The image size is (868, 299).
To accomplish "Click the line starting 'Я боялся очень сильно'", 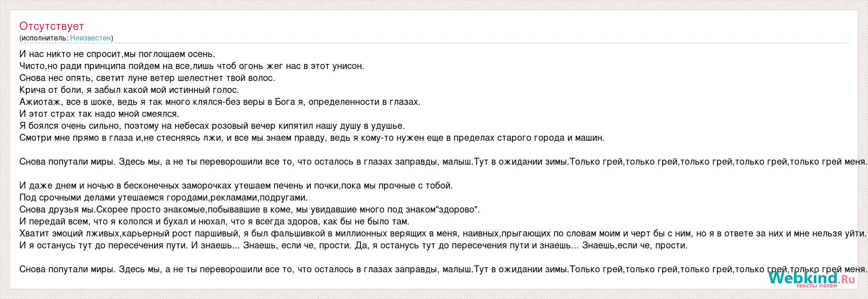I will pos(212,126).
